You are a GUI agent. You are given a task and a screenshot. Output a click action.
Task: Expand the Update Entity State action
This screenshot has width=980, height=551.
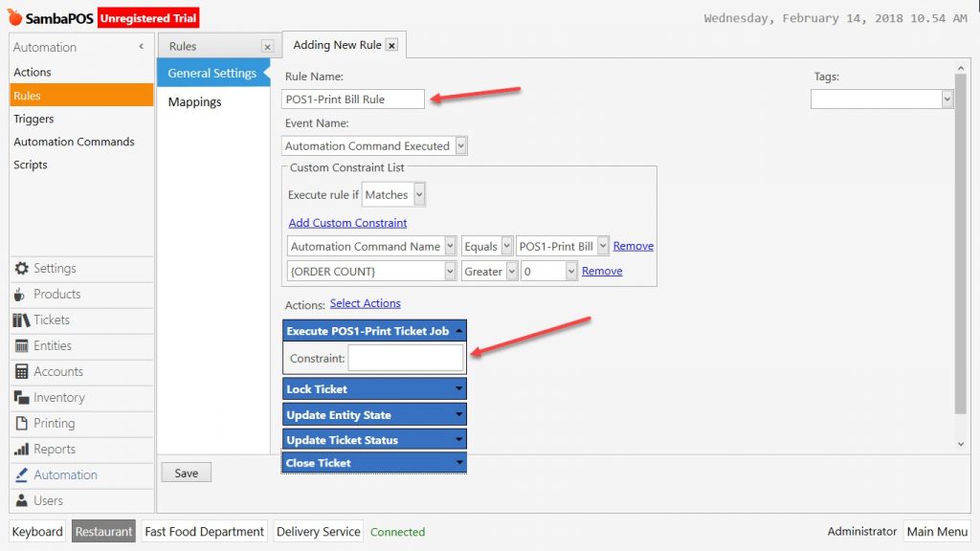[x=459, y=414]
